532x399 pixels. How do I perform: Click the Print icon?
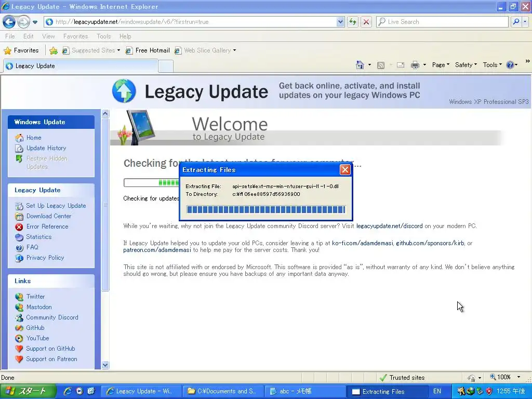click(x=415, y=65)
